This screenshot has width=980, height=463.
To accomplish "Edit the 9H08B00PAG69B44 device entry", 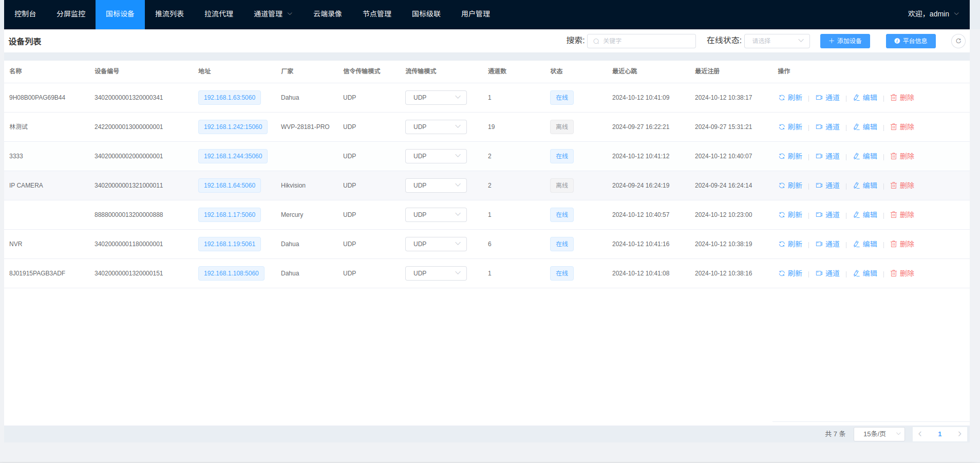I will pos(865,98).
